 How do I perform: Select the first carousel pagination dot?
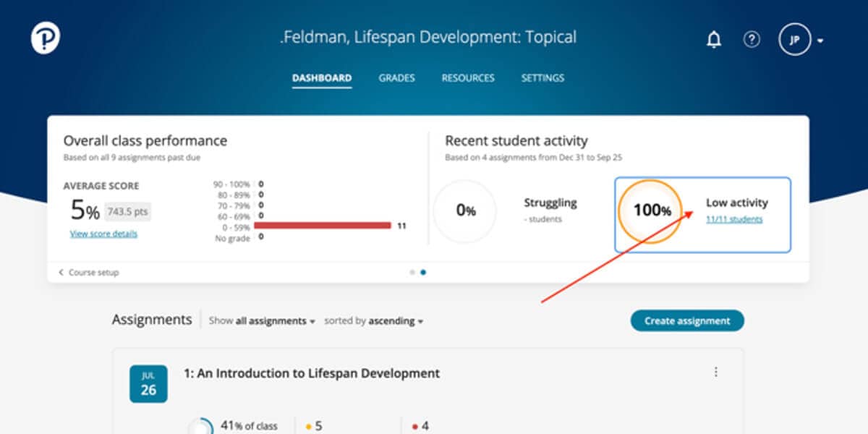point(412,272)
